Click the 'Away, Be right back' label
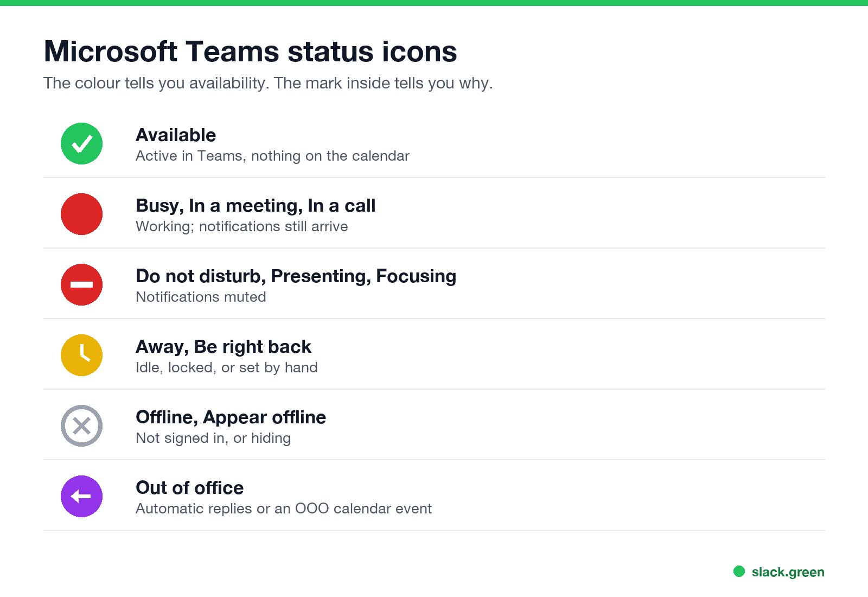 click(224, 347)
